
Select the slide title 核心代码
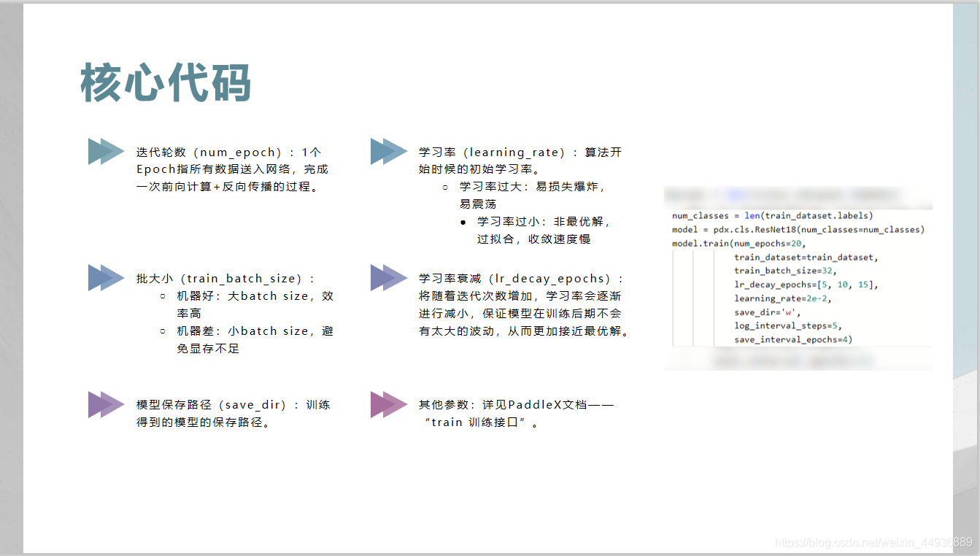[x=166, y=82]
